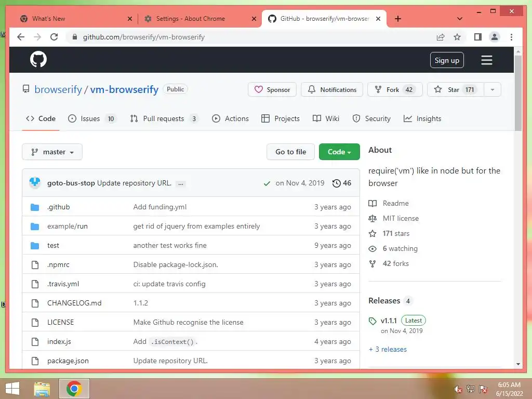
Task: Reload the page with the refresh icon
Action: (54, 37)
